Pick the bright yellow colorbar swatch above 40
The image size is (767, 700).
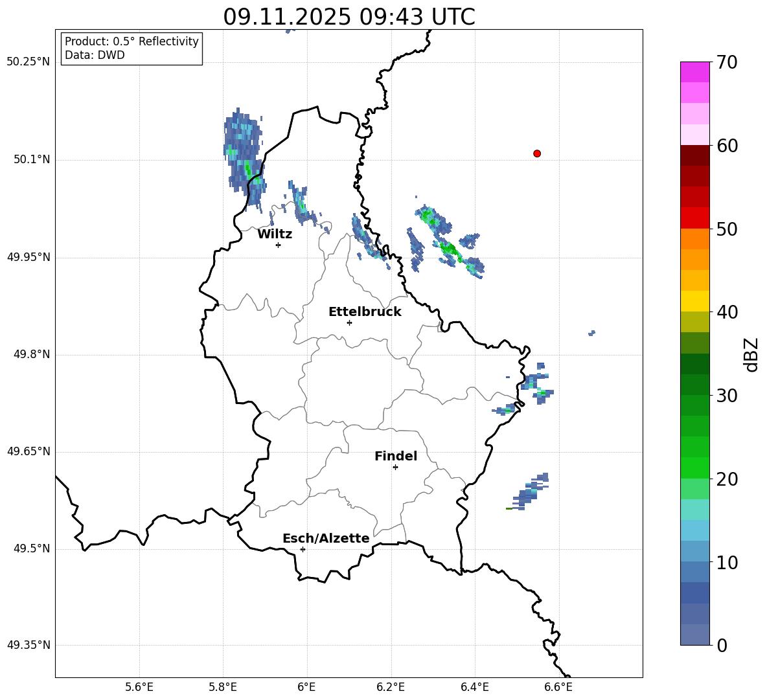(x=694, y=301)
